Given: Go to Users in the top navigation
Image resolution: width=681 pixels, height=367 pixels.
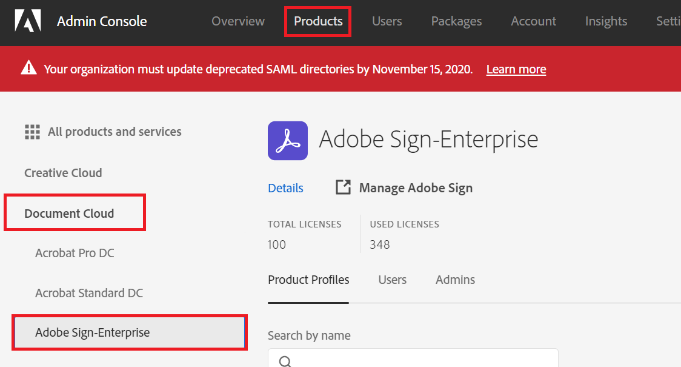Looking at the screenshot, I should click(x=387, y=21).
